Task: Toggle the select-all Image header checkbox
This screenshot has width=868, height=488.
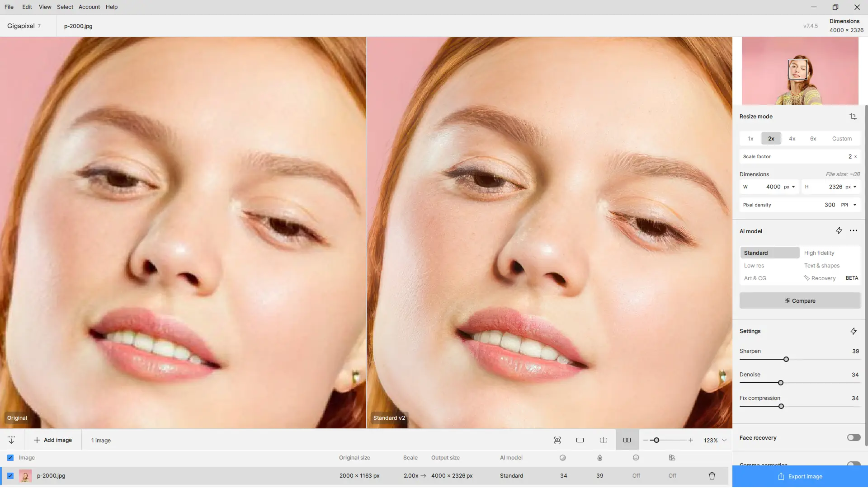Action: pos(10,458)
